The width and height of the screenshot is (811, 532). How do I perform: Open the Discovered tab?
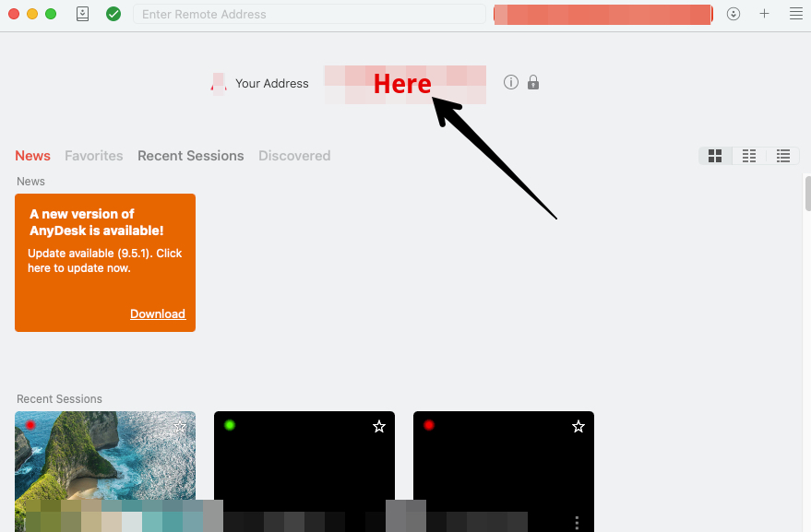pyautogui.click(x=294, y=156)
